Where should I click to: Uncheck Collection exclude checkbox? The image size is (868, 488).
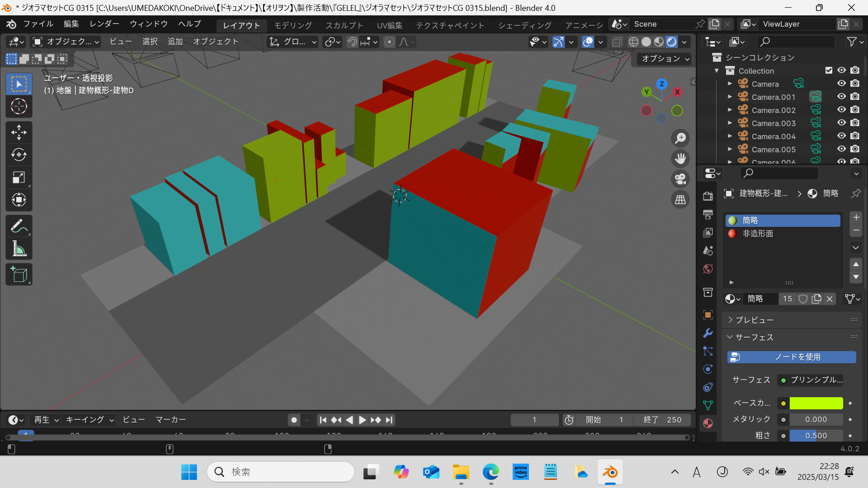point(829,70)
